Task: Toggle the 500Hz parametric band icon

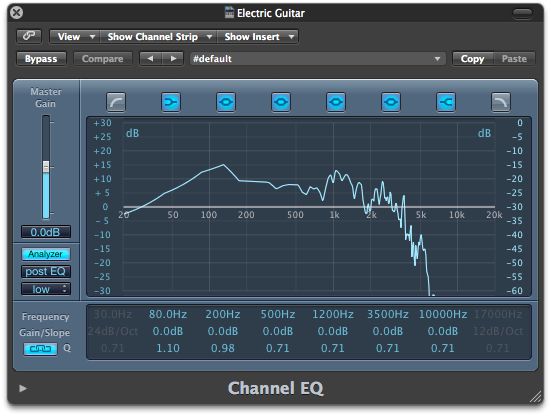Action: (281, 102)
